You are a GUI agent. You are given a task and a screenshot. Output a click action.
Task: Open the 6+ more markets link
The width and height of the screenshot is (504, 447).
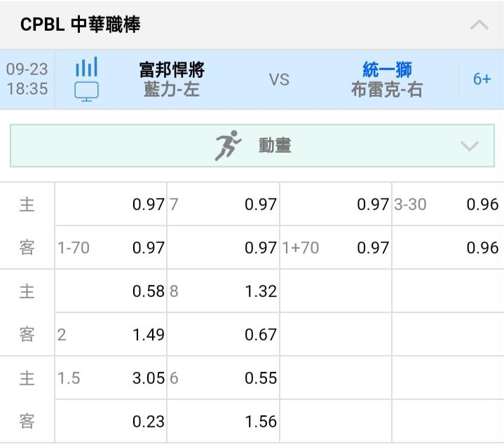(482, 79)
